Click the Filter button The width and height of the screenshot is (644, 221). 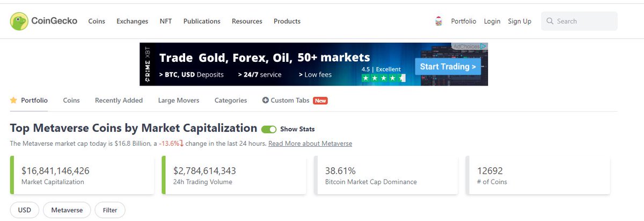click(110, 210)
